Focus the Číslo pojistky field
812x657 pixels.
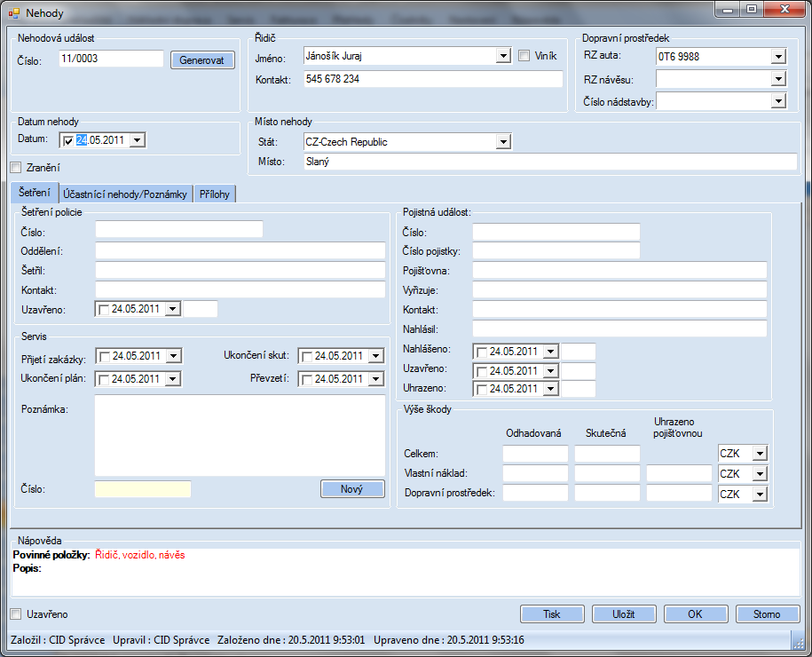point(556,250)
